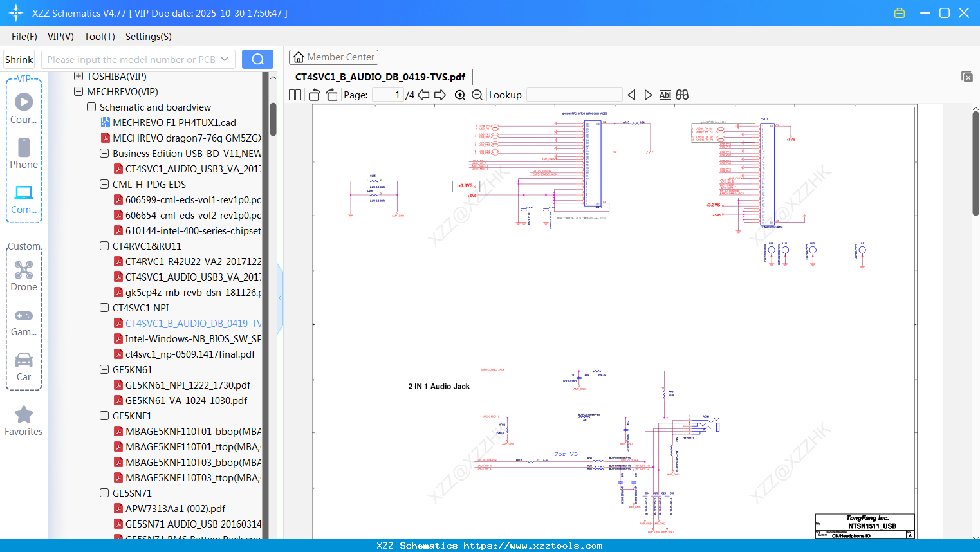Image resolution: width=980 pixels, height=552 pixels.
Task: Toggle the Abi match-case text option
Action: (665, 95)
